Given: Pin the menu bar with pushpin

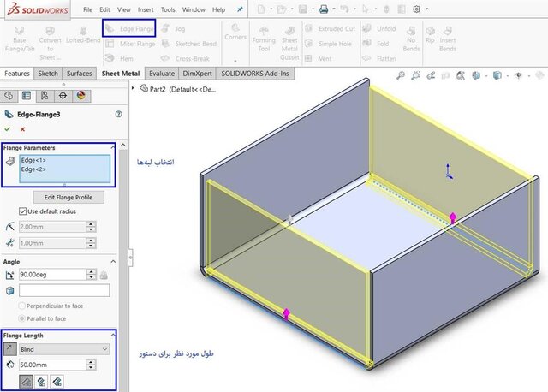Looking at the screenshot, I should coord(240,9).
